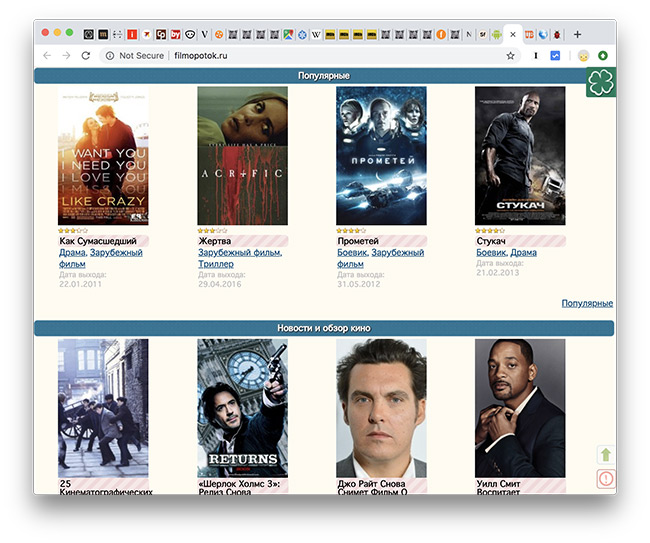Close the active tab
650x543 pixels.
pos(513,34)
